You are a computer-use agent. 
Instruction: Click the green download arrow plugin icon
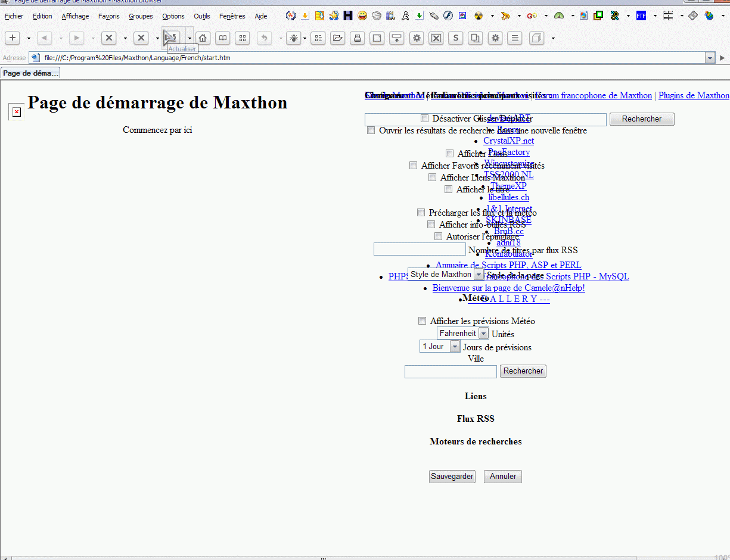click(x=420, y=16)
